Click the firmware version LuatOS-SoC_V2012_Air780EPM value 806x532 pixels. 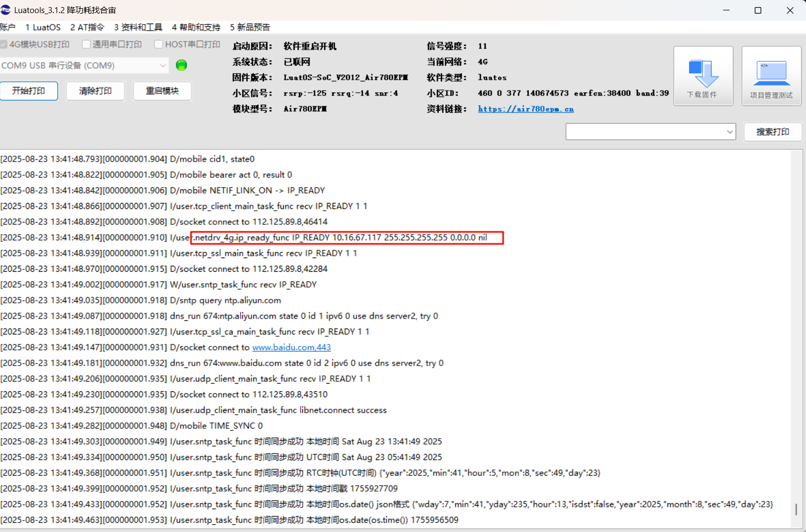click(x=346, y=77)
